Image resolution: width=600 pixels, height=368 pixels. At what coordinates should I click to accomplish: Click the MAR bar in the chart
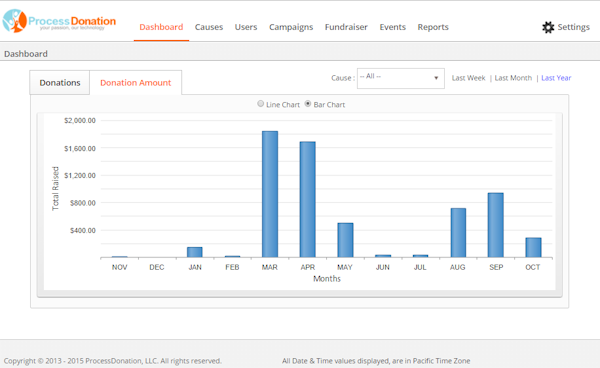[x=270, y=194]
